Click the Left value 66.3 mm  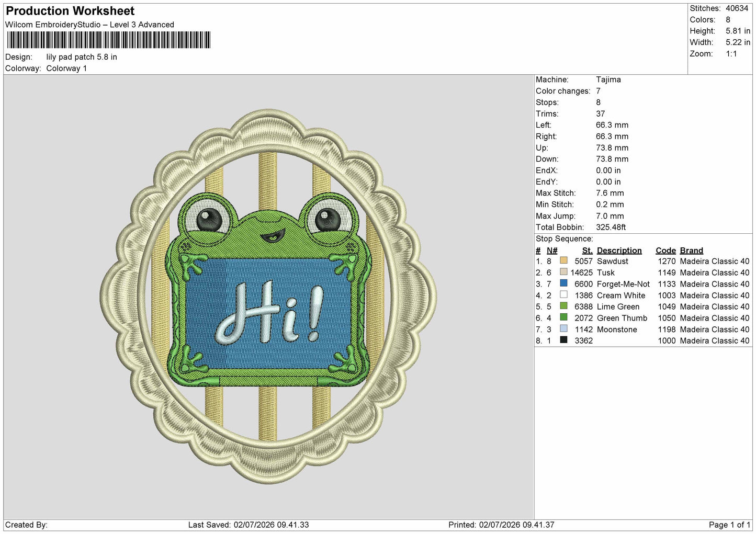tap(612, 125)
